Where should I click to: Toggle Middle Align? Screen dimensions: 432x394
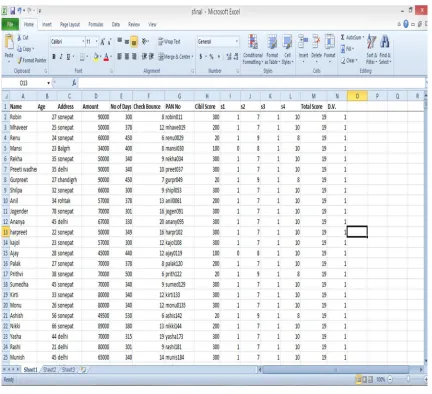pos(127,41)
